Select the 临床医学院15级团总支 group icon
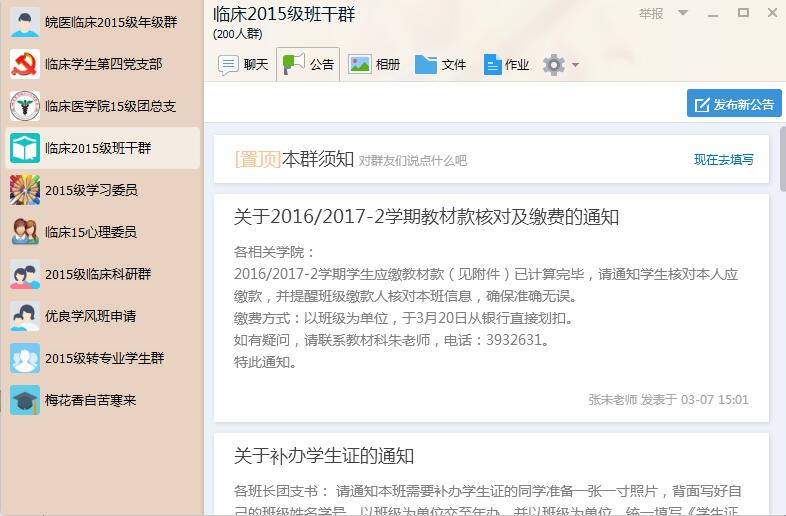 [x=25, y=106]
